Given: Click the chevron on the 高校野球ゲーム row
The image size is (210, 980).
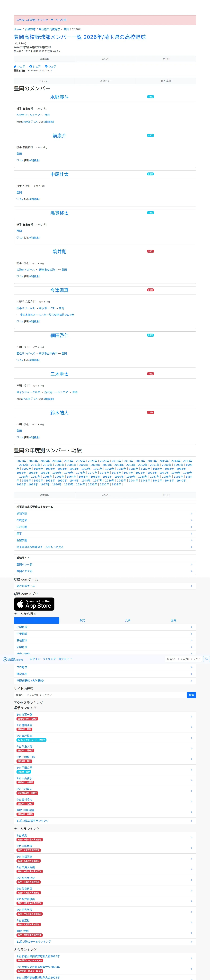Looking at the screenshot, I should click(x=191, y=586).
